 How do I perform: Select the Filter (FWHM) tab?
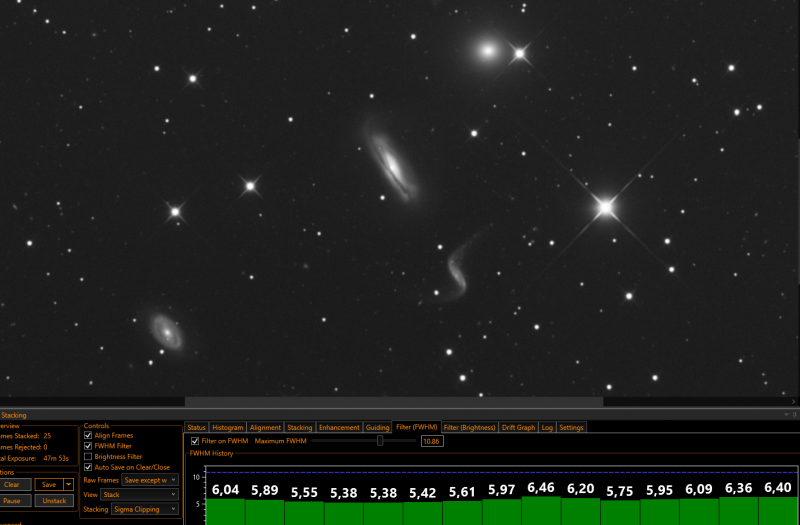coord(416,427)
